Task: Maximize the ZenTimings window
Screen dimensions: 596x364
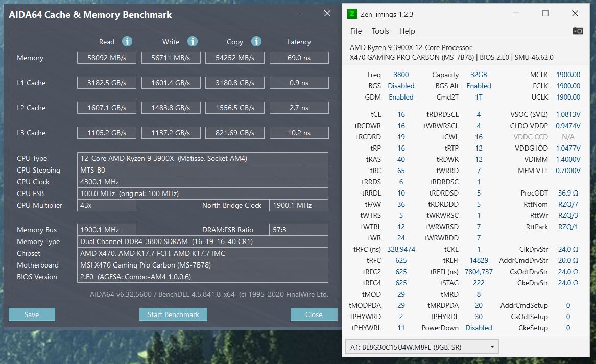Action: [x=545, y=13]
